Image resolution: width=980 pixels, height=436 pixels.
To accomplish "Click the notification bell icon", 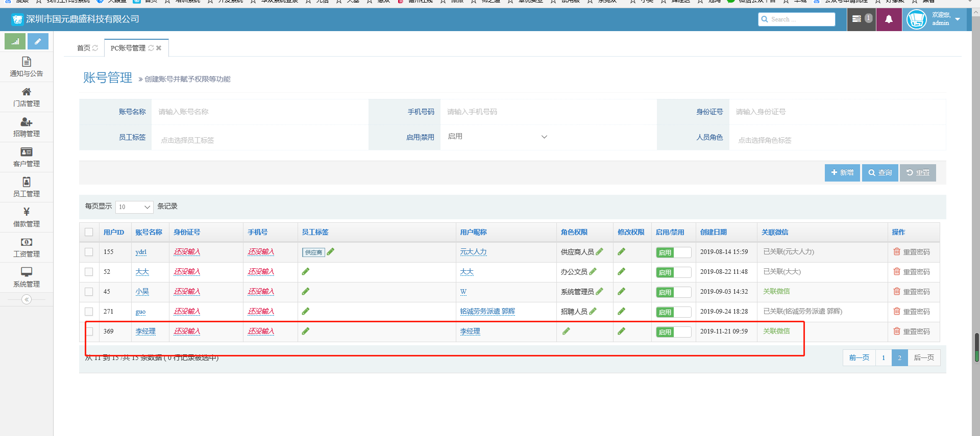I will click(x=889, y=19).
